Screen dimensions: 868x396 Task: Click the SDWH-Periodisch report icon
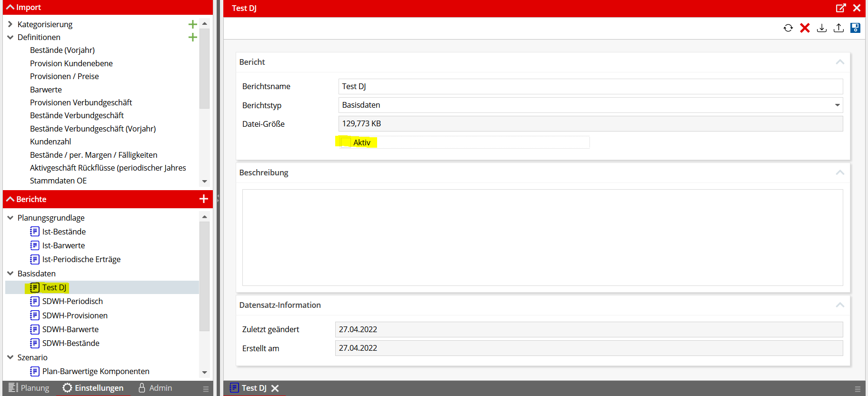[x=35, y=301]
